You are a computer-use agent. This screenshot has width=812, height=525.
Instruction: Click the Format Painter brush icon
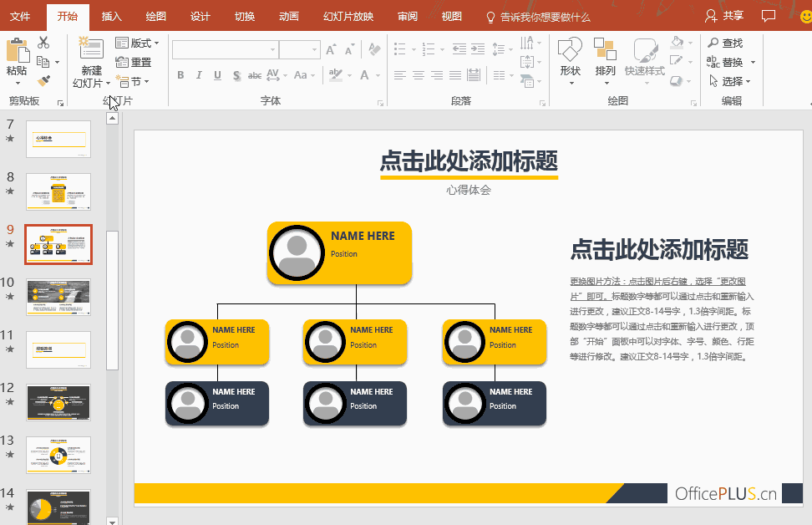coord(43,81)
